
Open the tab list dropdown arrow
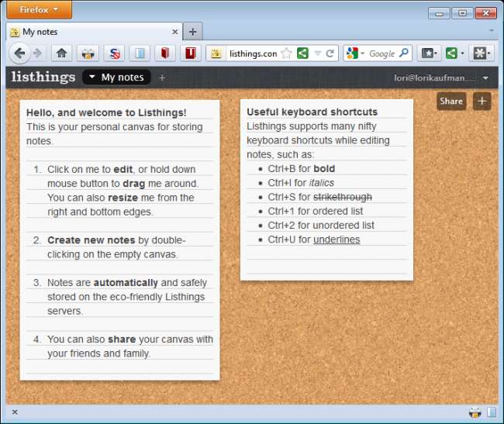[x=492, y=30]
